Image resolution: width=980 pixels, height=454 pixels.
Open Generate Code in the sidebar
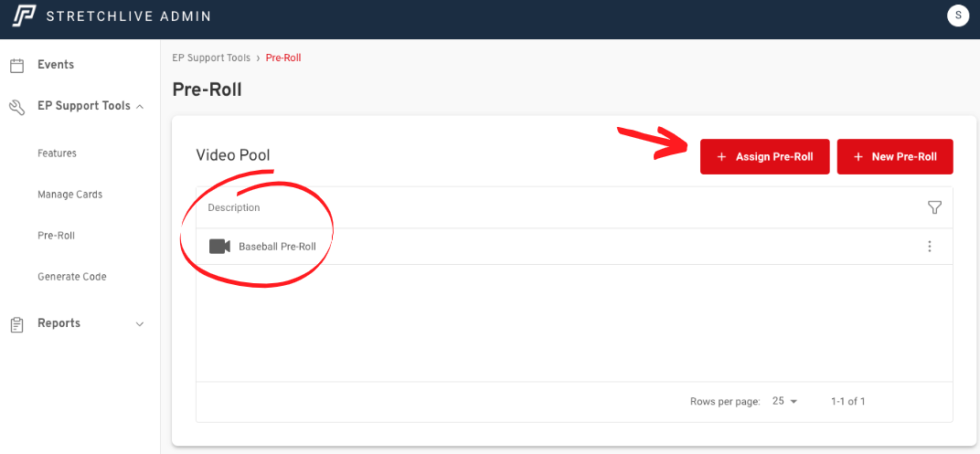coord(71,277)
